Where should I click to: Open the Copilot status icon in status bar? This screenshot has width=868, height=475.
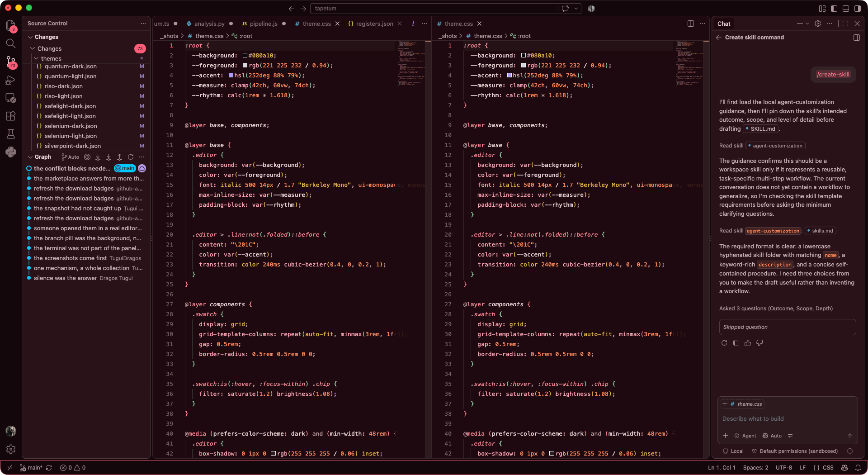pos(844,468)
